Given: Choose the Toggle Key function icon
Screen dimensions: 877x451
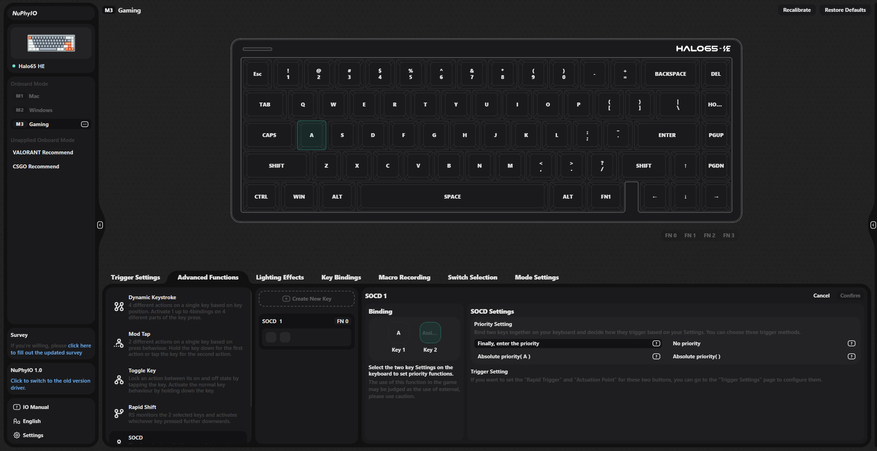Looking at the screenshot, I should pyautogui.click(x=119, y=380).
